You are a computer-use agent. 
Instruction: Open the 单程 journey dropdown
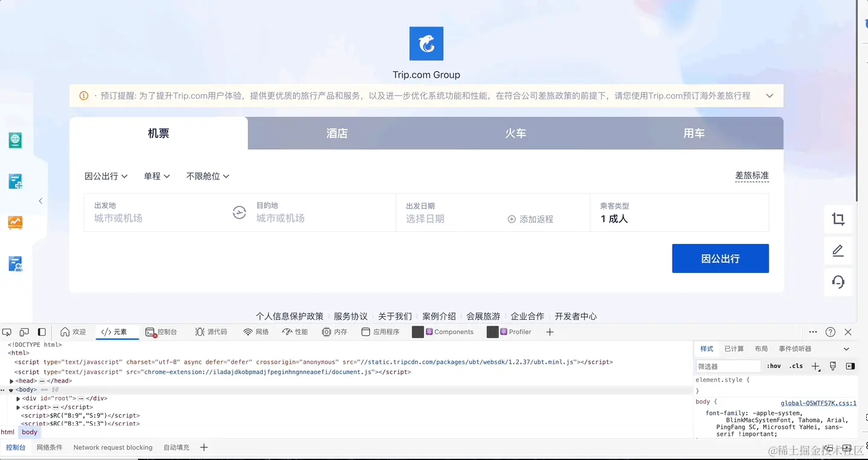157,176
